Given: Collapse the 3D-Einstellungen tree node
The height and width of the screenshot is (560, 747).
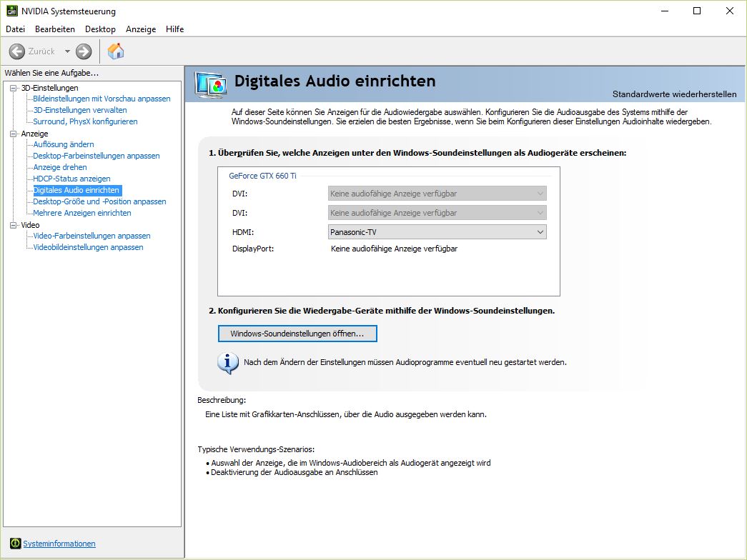Looking at the screenshot, I should [14, 88].
